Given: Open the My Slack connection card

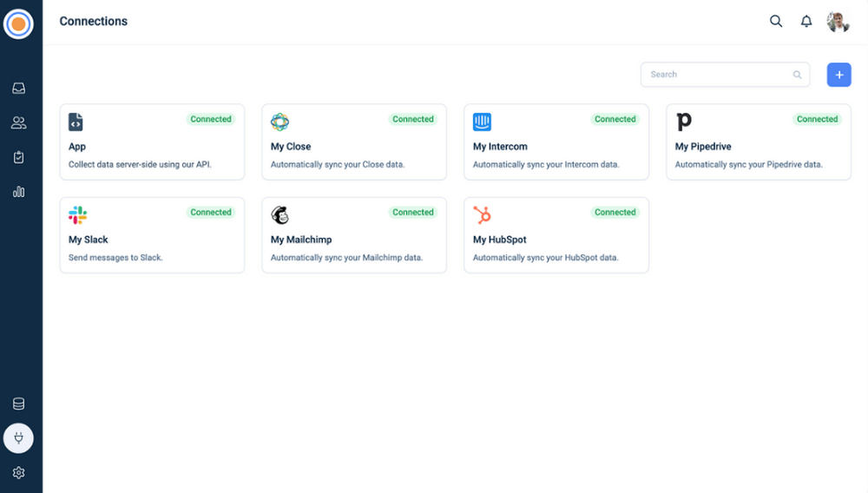Looking at the screenshot, I should 152,235.
